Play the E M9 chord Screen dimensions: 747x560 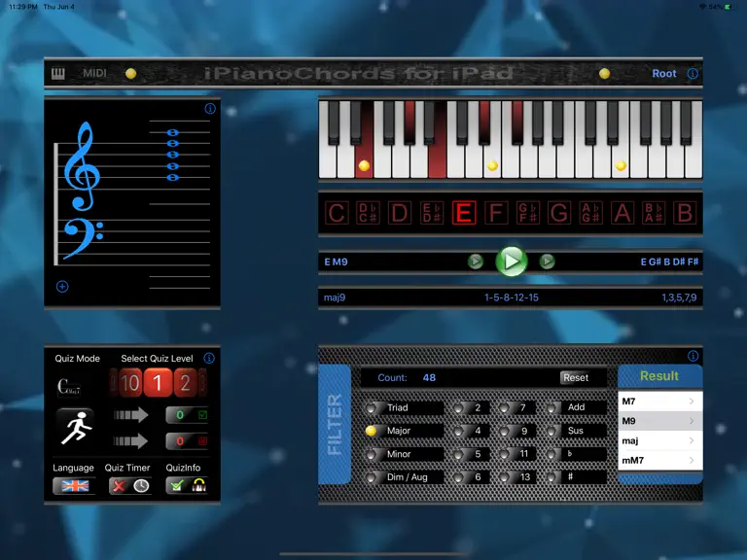point(512,261)
